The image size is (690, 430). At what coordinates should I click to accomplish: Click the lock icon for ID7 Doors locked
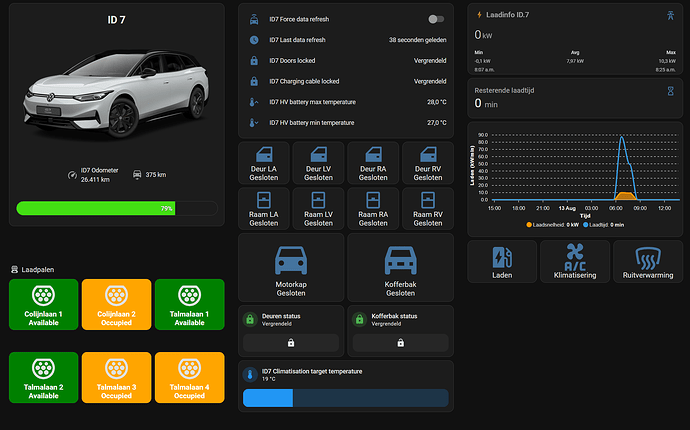tap(254, 61)
